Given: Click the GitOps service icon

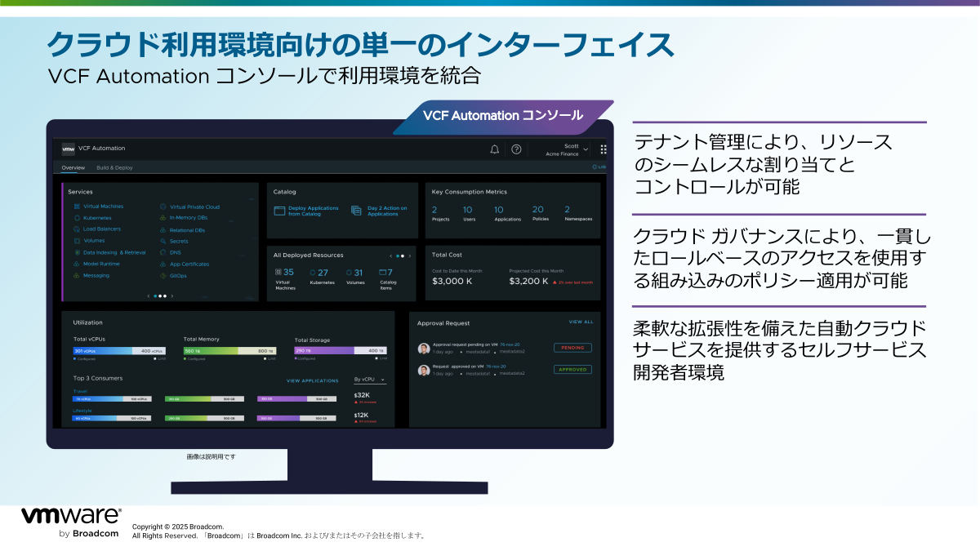Looking at the screenshot, I should coord(163,275).
